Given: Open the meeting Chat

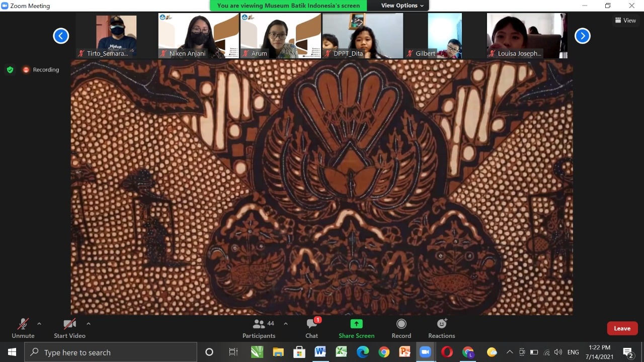Looking at the screenshot, I should [x=311, y=327].
